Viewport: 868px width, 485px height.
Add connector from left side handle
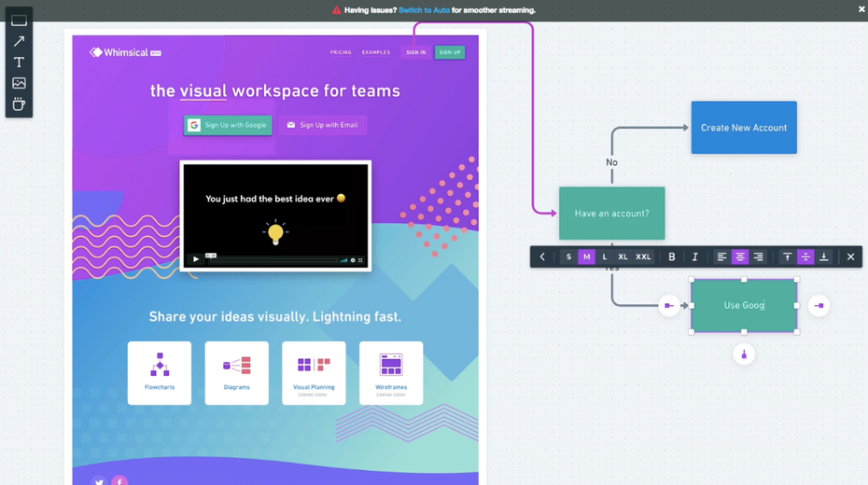(x=668, y=305)
